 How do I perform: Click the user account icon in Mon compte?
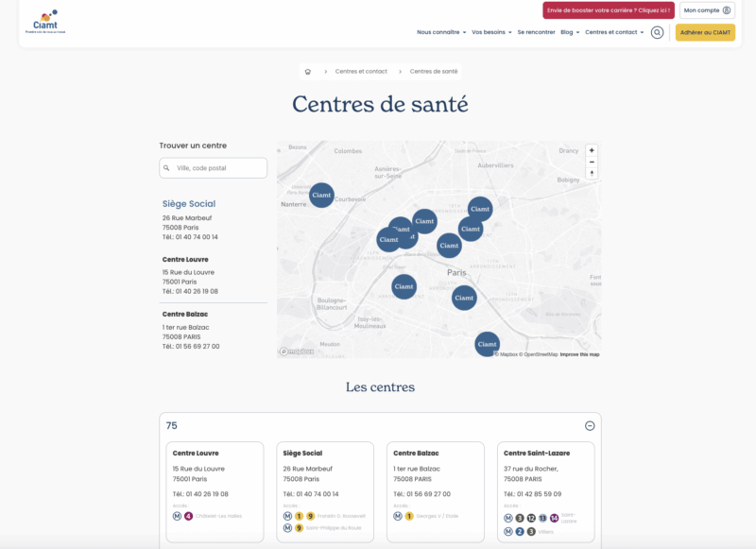coord(727,10)
